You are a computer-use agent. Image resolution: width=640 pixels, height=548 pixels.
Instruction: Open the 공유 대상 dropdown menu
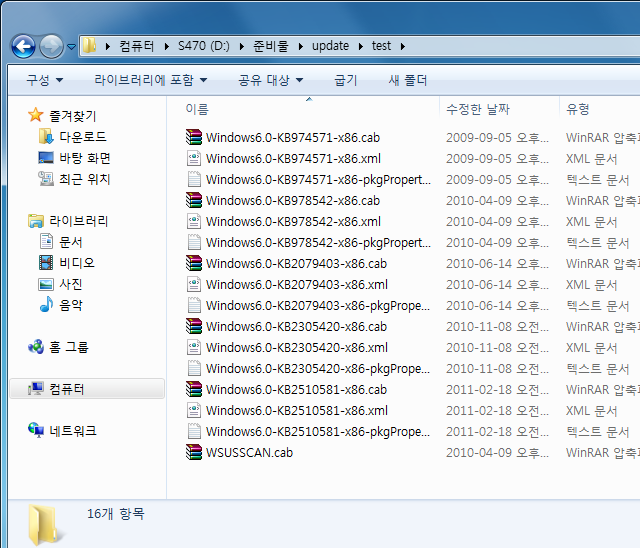271,80
